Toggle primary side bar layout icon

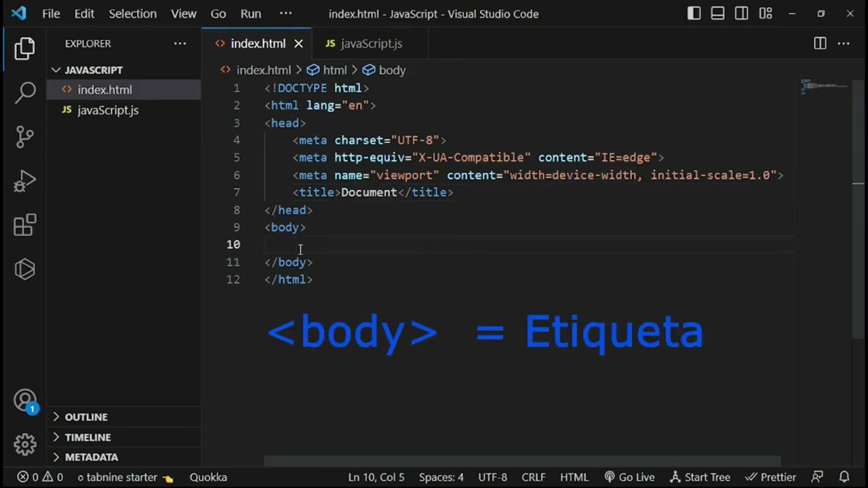(x=694, y=14)
